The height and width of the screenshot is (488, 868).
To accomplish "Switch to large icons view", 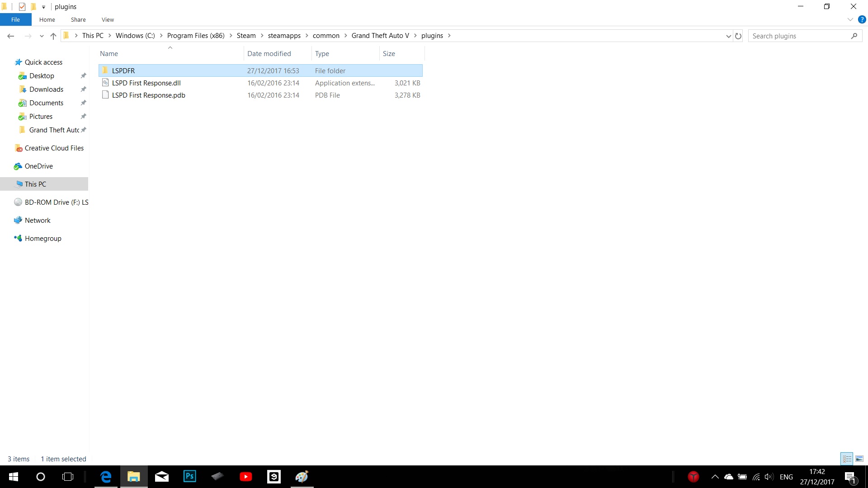I will click(x=859, y=459).
